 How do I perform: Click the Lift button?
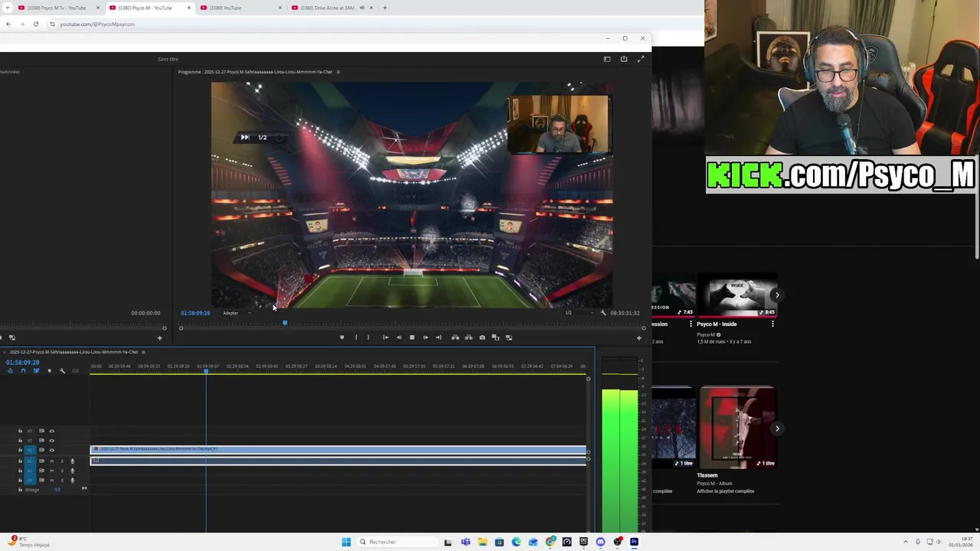point(455,337)
